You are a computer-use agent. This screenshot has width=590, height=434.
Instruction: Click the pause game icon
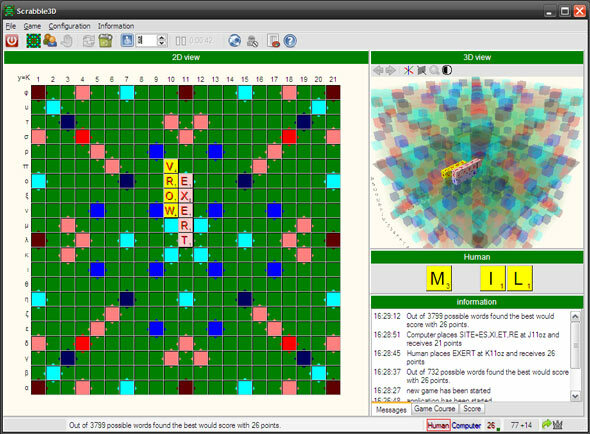point(181,41)
